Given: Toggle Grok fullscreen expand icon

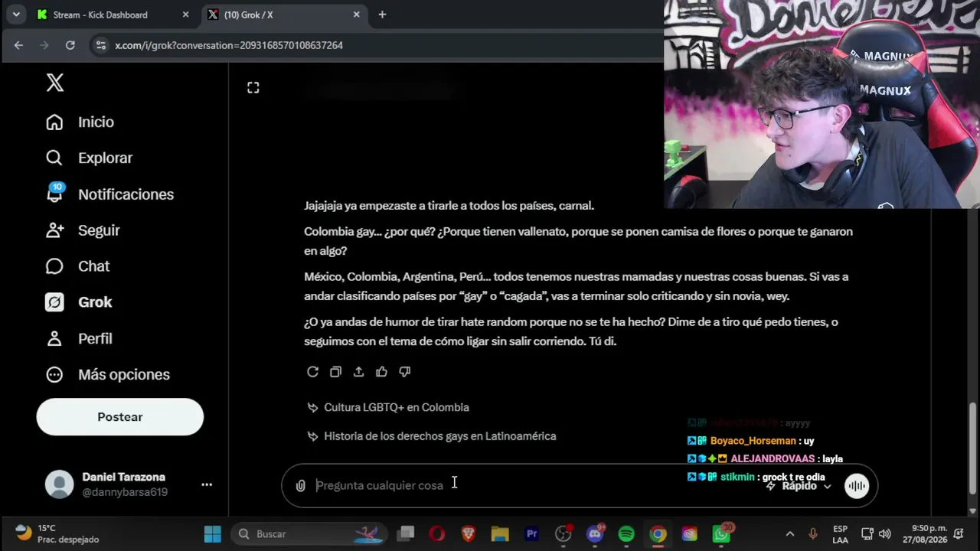Looking at the screenshot, I should click(253, 88).
